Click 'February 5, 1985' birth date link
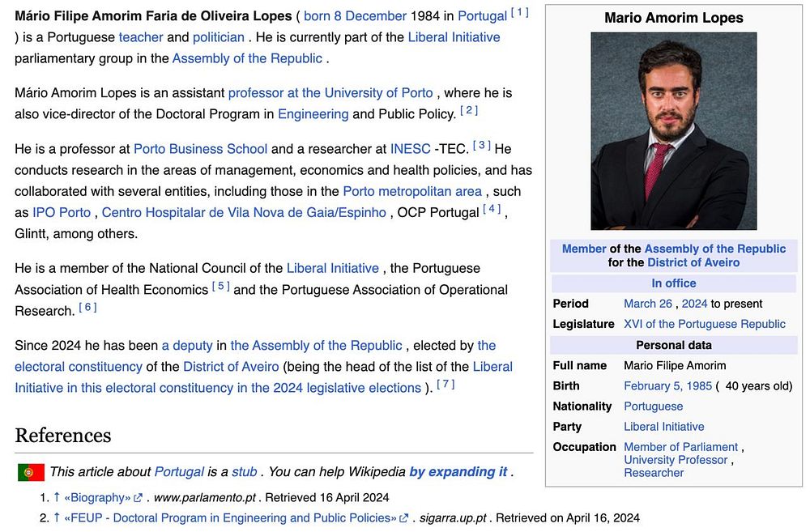Viewport: 810px width, 532px height. (x=667, y=385)
